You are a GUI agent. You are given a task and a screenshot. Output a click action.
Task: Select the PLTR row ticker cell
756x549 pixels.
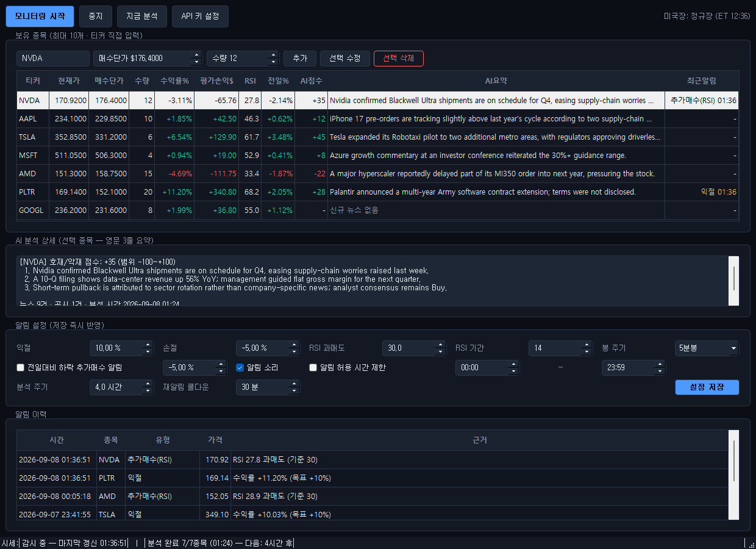[x=33, y=192]
